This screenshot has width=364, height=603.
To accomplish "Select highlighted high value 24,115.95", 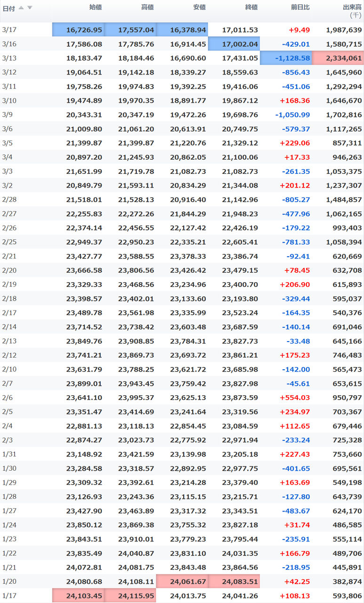I will point(130,595).
